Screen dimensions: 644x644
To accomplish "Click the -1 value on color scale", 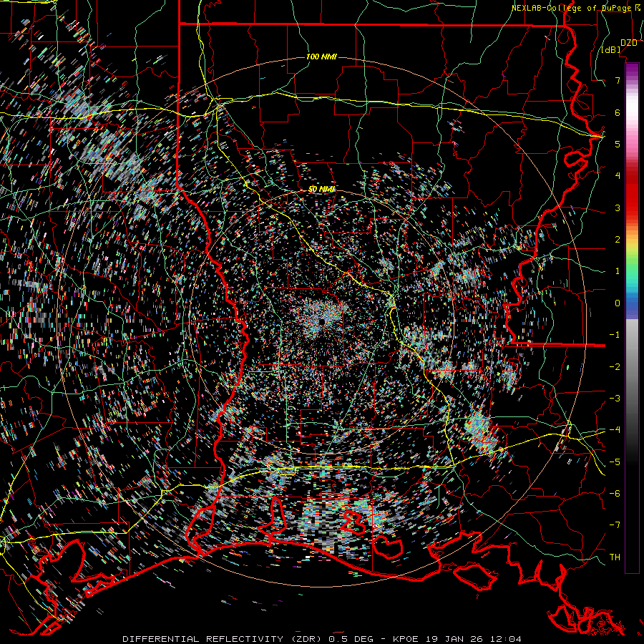I will [x=615, y=335].
